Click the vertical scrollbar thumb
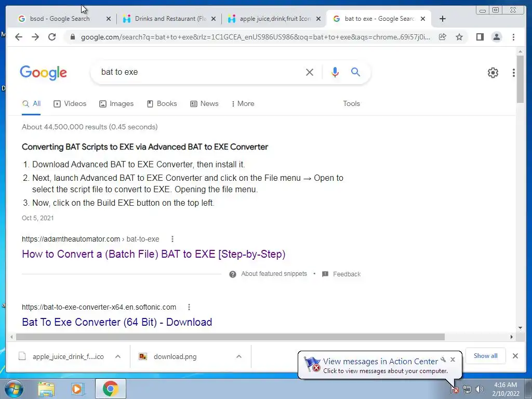Image resolution: width=532 pixels, height=399 pixels. pyautogui.click(x=520, y=79)
